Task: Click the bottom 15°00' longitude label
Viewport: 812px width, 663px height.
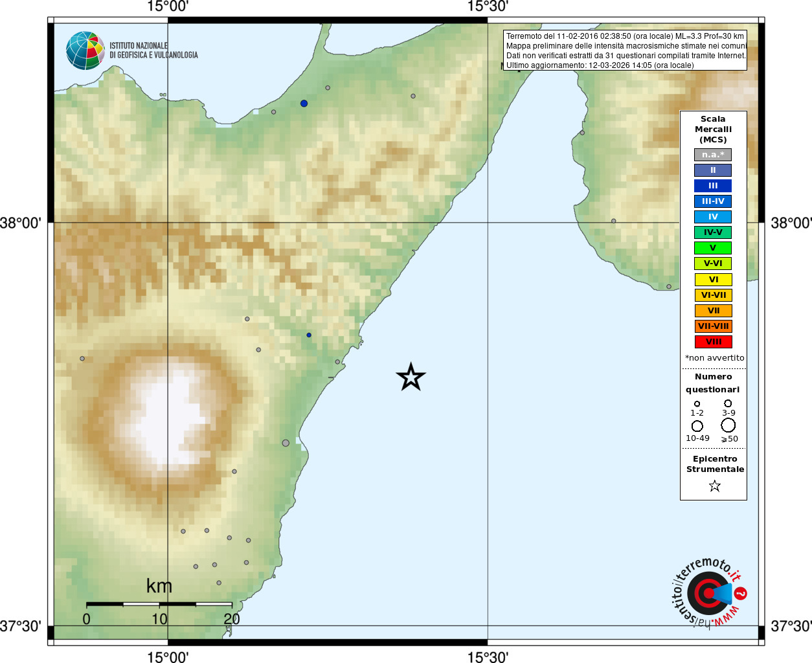Action: 168,657
